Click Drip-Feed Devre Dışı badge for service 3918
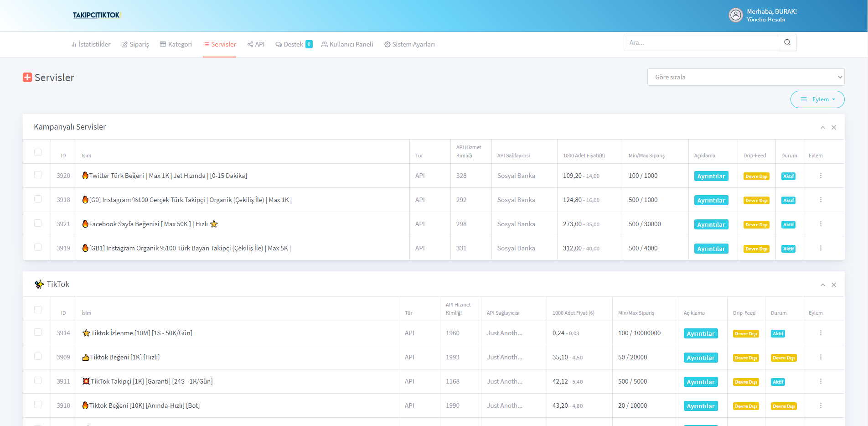The image size is (868, 426). point(756,200)
